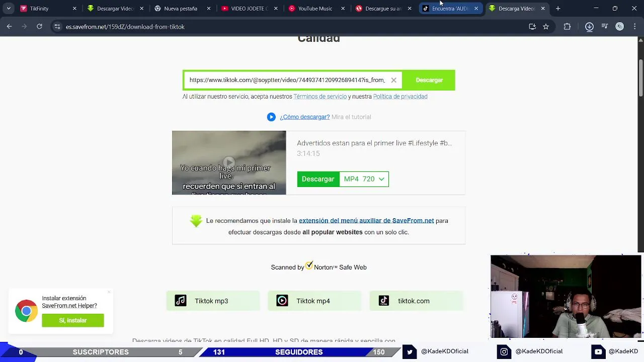Expand the MP4 720 quality dropdown
The image size is (644, 362).
pyautogui.click(x=364, y=179)
